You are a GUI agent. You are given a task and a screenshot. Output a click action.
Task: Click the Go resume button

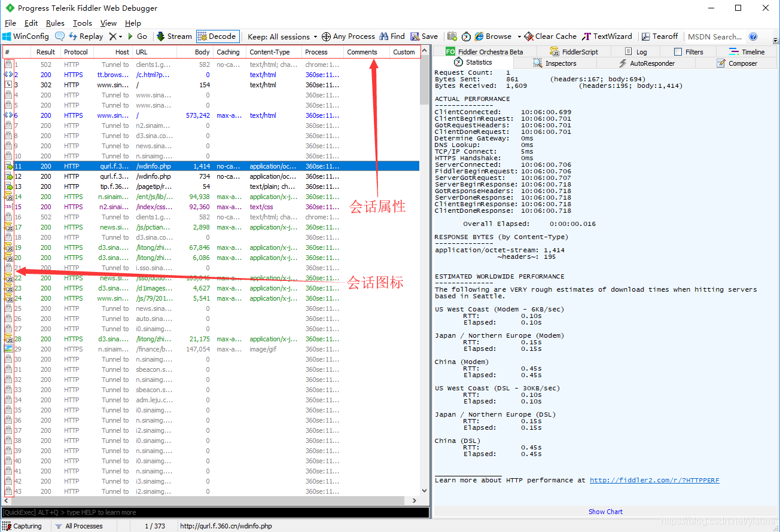pos(137,36)
